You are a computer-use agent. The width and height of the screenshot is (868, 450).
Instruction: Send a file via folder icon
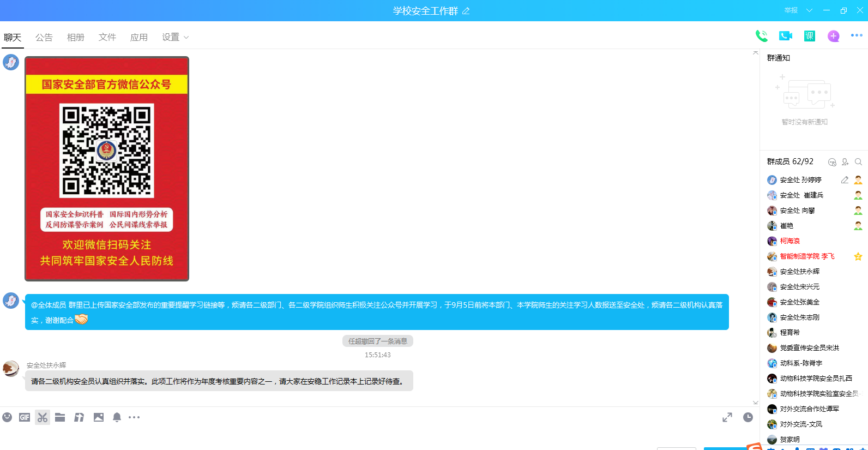60,417
